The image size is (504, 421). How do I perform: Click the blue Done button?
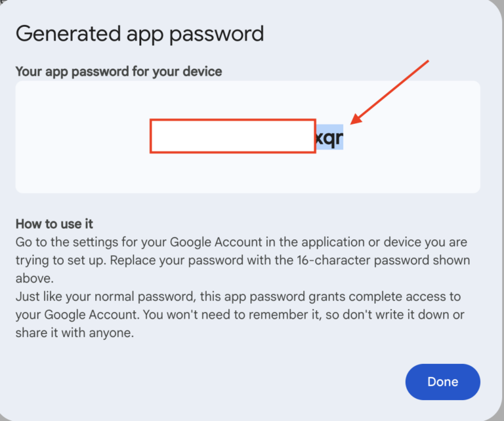point(442,382)
